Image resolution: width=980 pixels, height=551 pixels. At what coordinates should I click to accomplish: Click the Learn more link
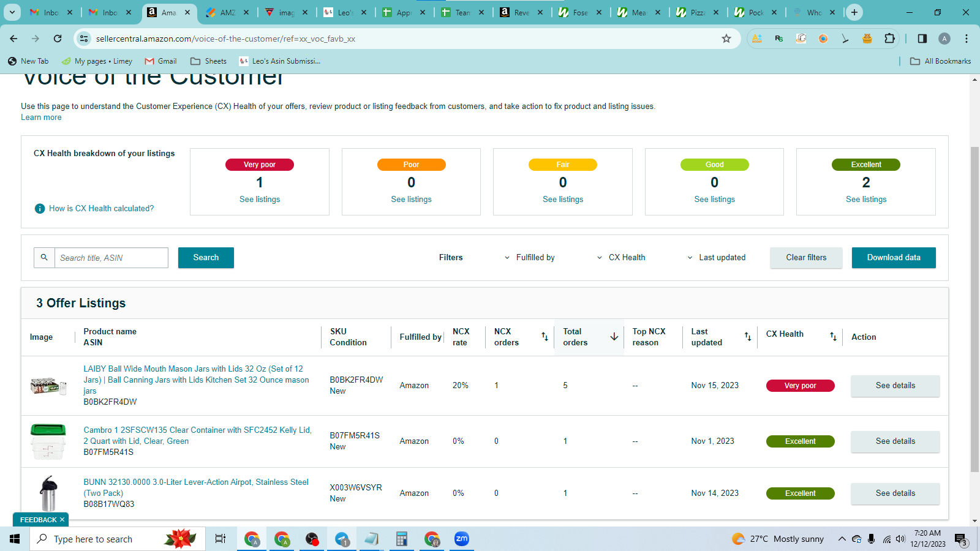tap(41, 118)
